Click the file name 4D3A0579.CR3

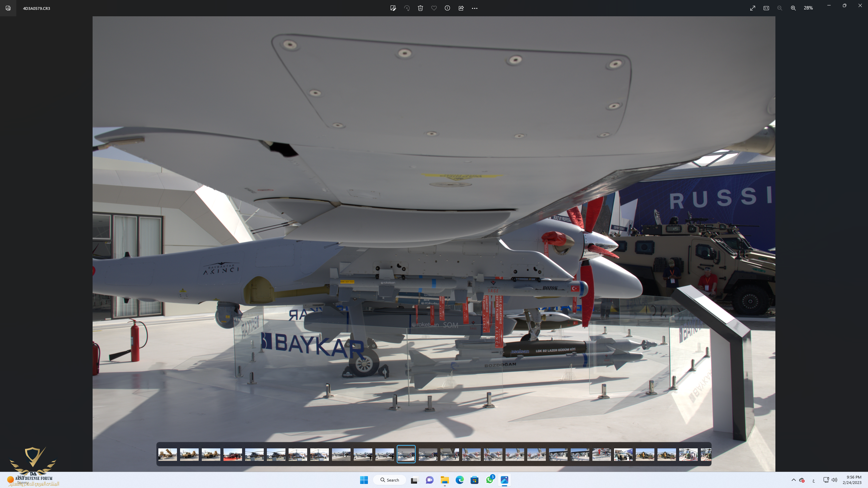(37, 8)
